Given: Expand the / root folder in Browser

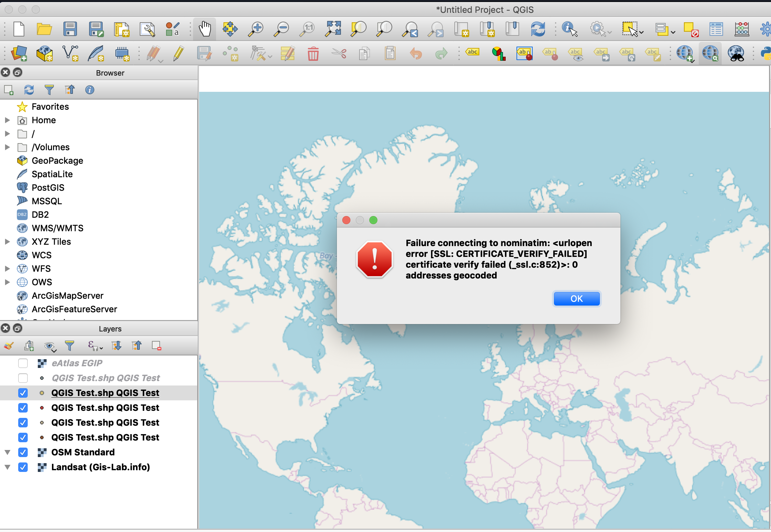Looking at the screenshot, I should click(x=7, y=134).
